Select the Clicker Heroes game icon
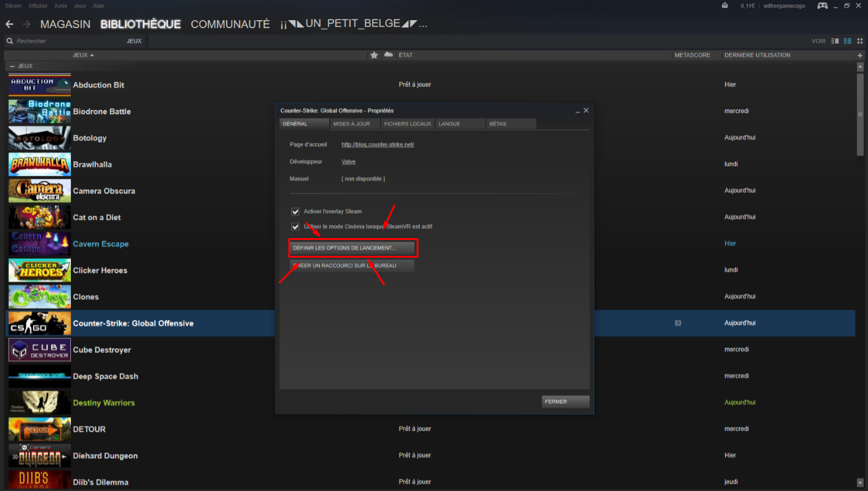The image size is (868, 491). click(x=40, y=270)
